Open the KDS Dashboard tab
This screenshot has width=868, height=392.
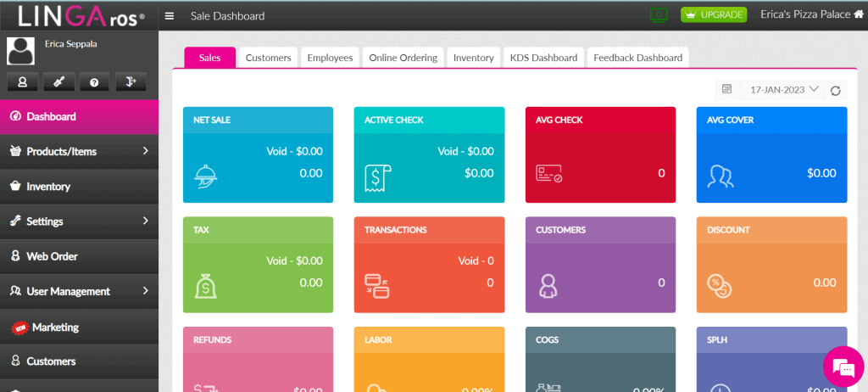[x=543, y=58]
